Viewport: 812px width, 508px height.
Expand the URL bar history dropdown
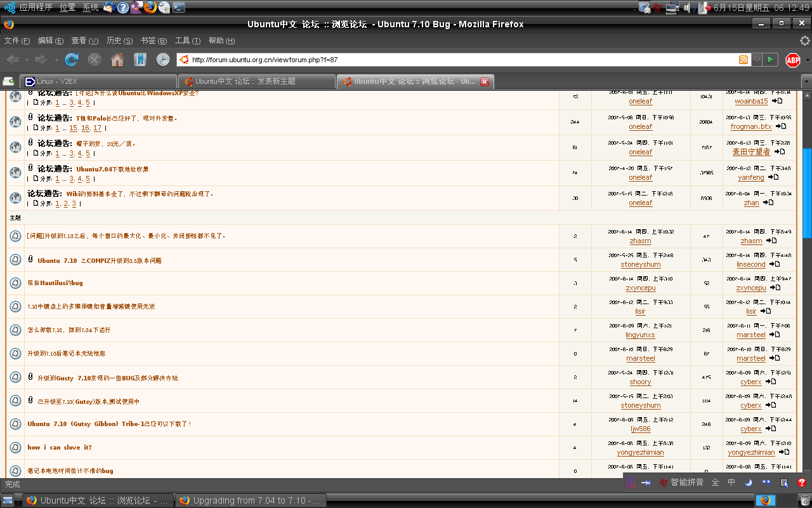point(757,60)
